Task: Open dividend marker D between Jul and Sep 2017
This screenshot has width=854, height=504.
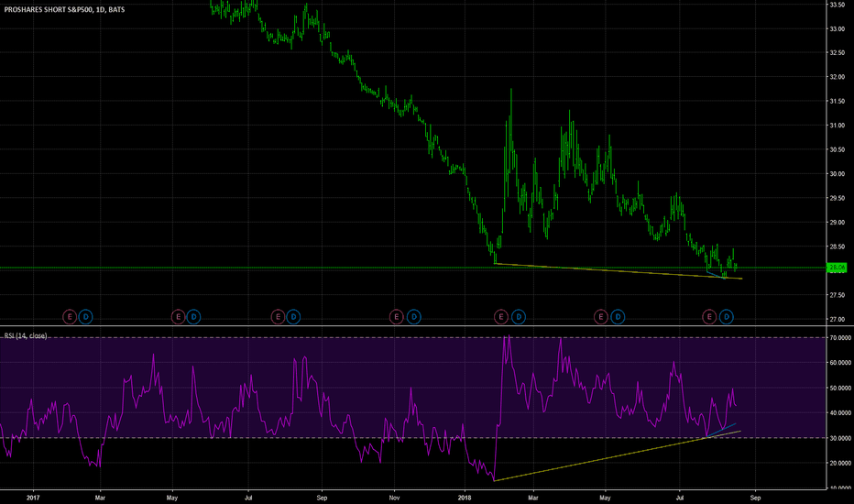Action: tap(293, 316)
